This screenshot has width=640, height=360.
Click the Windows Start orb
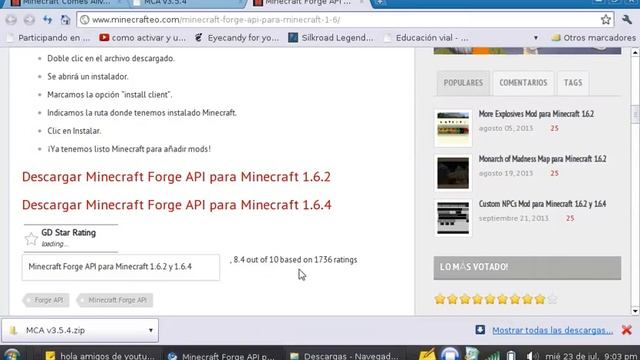coord(11,355)
